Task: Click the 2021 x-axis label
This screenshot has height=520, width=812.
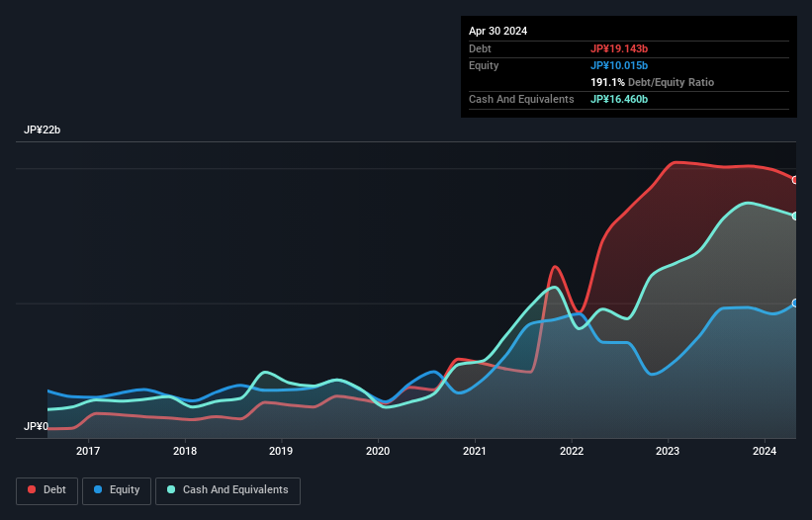Action: (475, 451)
